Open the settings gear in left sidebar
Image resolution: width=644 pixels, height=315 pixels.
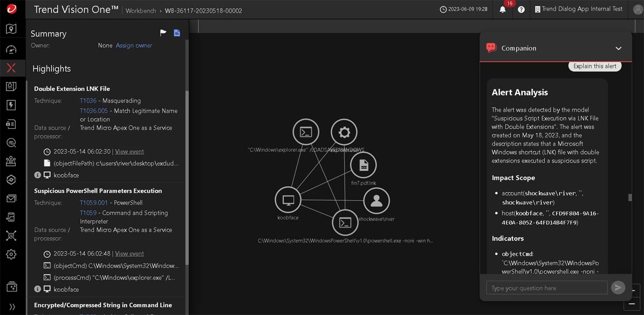(x=11, y=254)
